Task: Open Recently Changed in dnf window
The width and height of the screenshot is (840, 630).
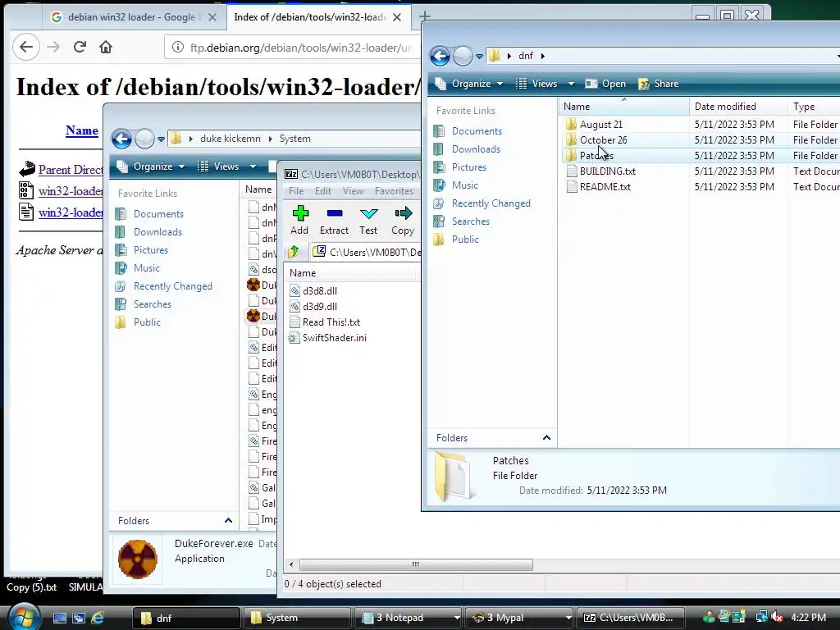Action: point(491,203)
